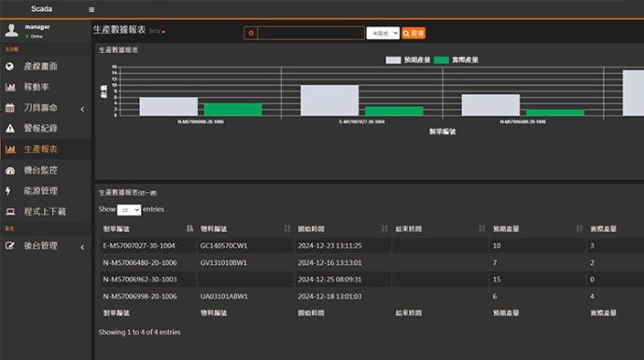Expand the 後台管理 submenu chevron

coord(82,247)
